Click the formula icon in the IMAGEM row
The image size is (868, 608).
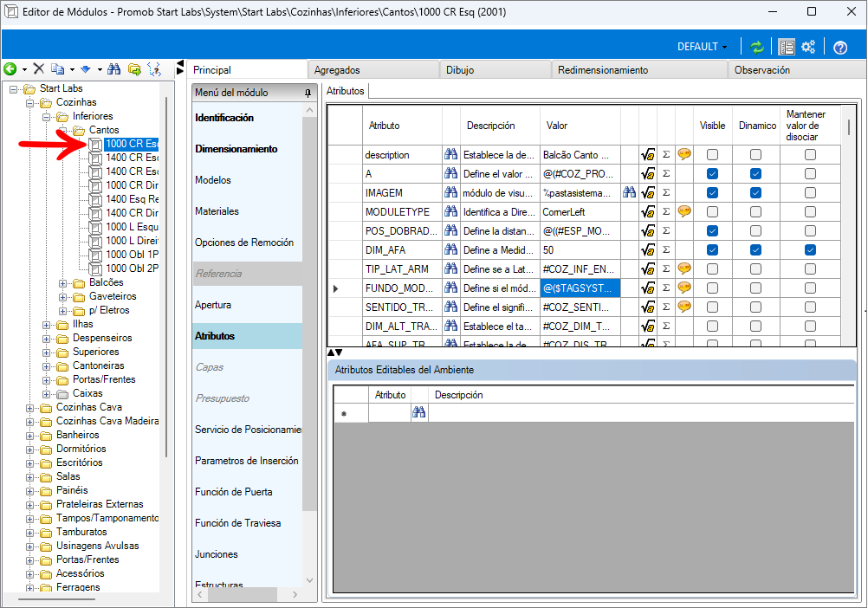(647, 192)
